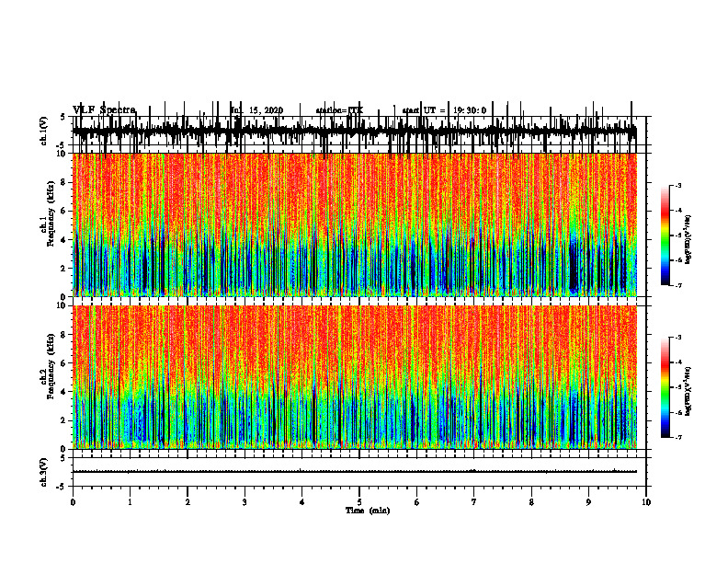Click inside the ch.2 spectrogram panel

pos(355,377)
